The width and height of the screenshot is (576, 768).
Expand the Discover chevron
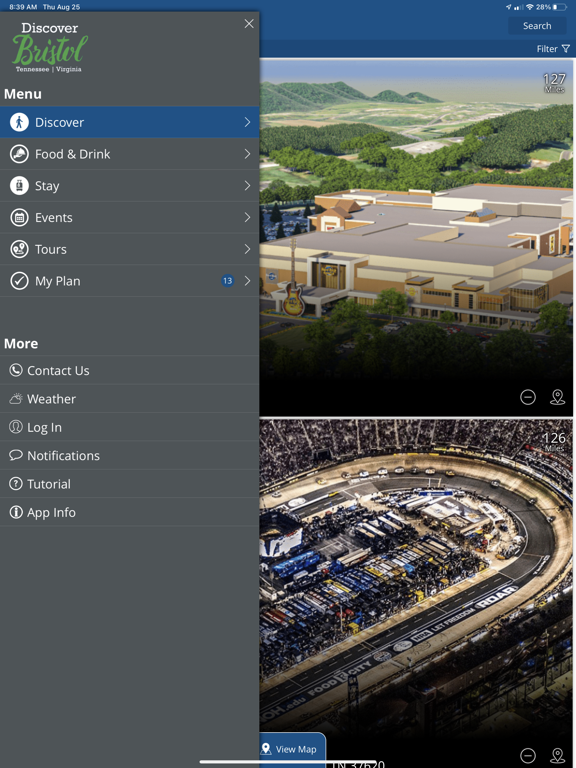point(247,122)
